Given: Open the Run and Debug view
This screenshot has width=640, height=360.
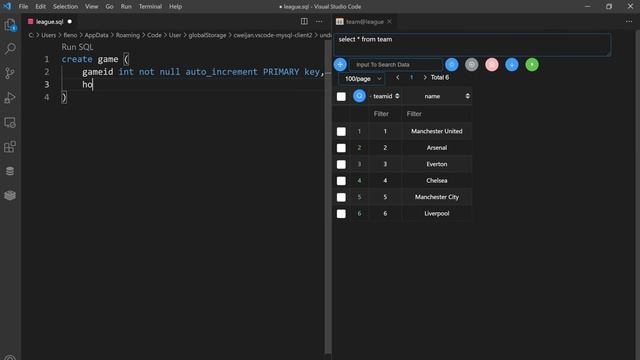Looking at the screenshot, I should (x=10, y=98).
